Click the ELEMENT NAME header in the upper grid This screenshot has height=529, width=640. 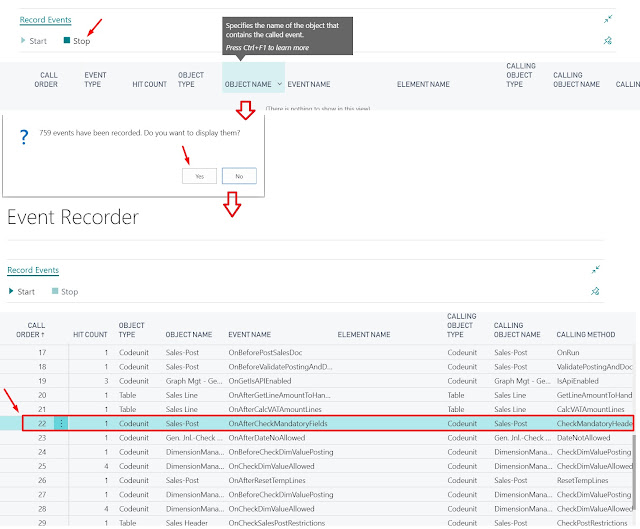[x=423, y=84]
